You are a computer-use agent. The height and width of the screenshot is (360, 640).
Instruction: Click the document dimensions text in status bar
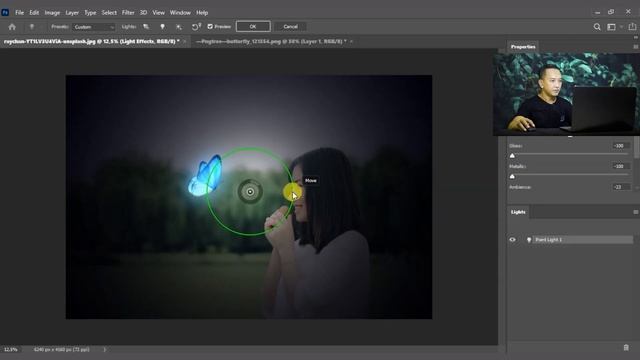[62, 349]
